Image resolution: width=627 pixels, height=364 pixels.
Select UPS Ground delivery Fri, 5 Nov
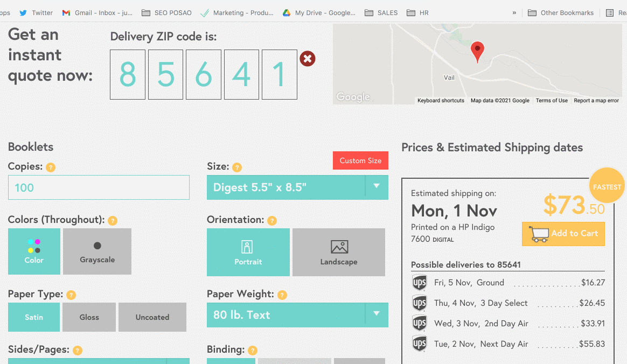point(508,283)
